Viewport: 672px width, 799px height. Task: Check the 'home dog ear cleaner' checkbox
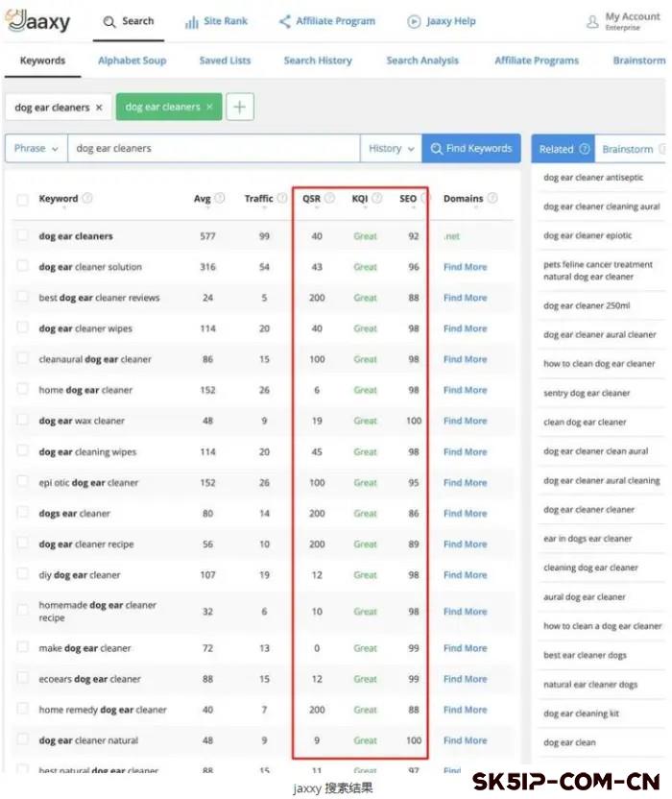click(x=22, y=389)
